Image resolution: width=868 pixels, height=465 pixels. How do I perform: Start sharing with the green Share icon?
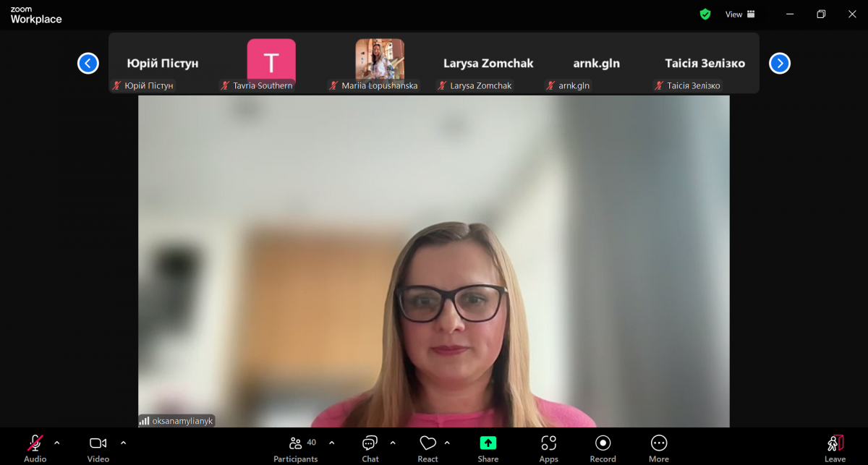click(x=488, y=443)
